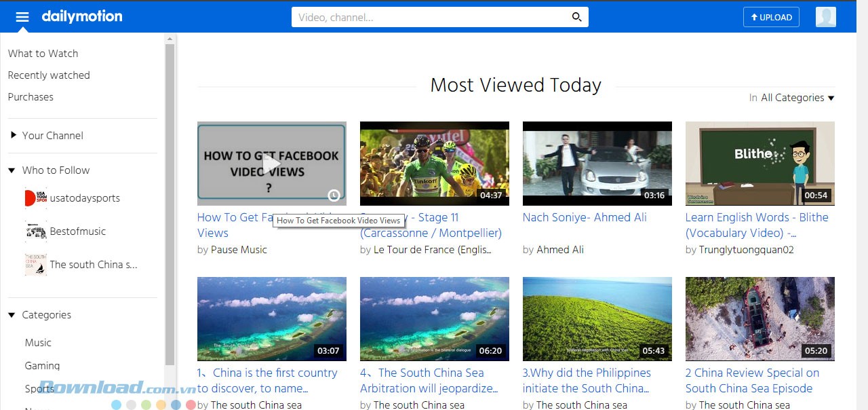Open the video Nach Soniye- Ahmed Ali
Screen dimensions: 868x410
tap(583, 217)
